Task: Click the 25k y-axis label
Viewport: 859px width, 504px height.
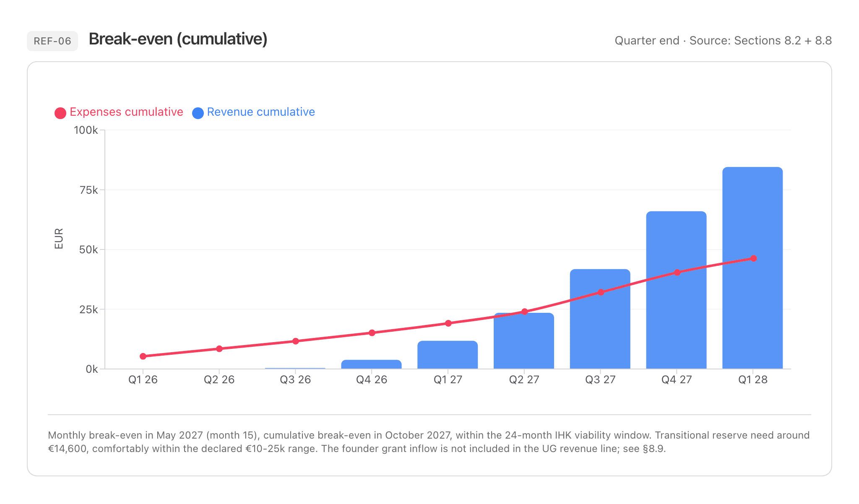Action: click(89, 310)
